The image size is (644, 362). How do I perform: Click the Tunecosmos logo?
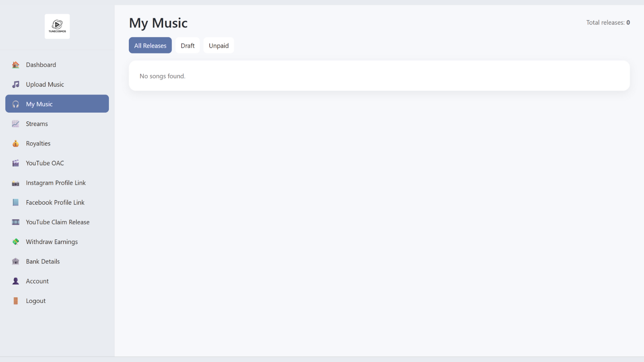[57, 27]
